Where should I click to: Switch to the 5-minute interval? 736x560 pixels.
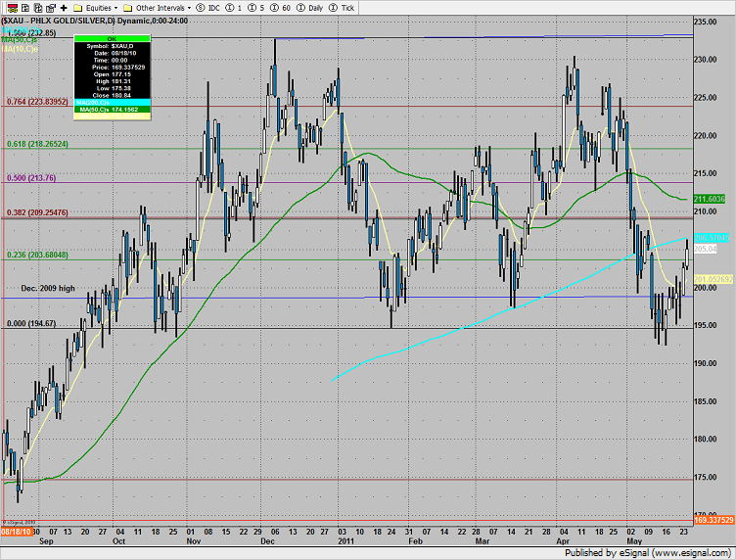[x=255, y=8]
